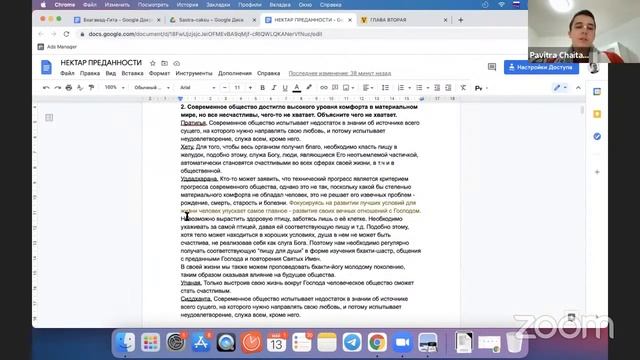
Task: Hide the menus with the up chevron
Action: click(x=578, y=88)
